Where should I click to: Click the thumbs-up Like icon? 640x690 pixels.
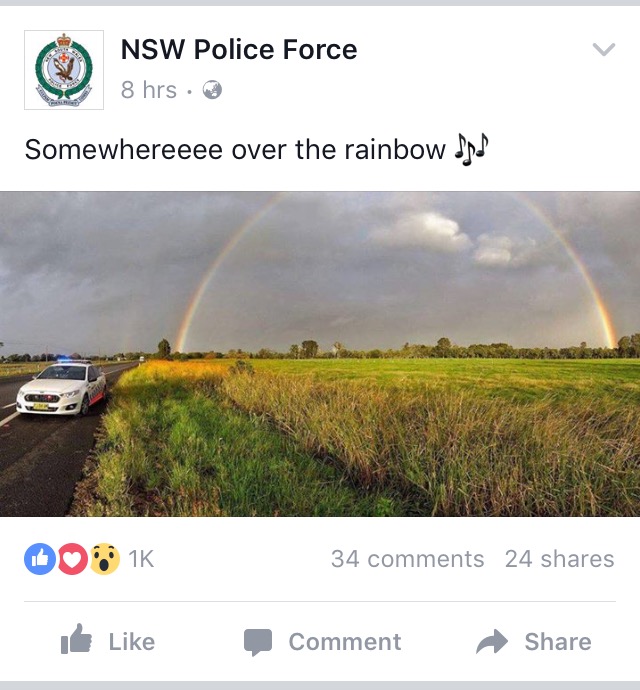76,639
